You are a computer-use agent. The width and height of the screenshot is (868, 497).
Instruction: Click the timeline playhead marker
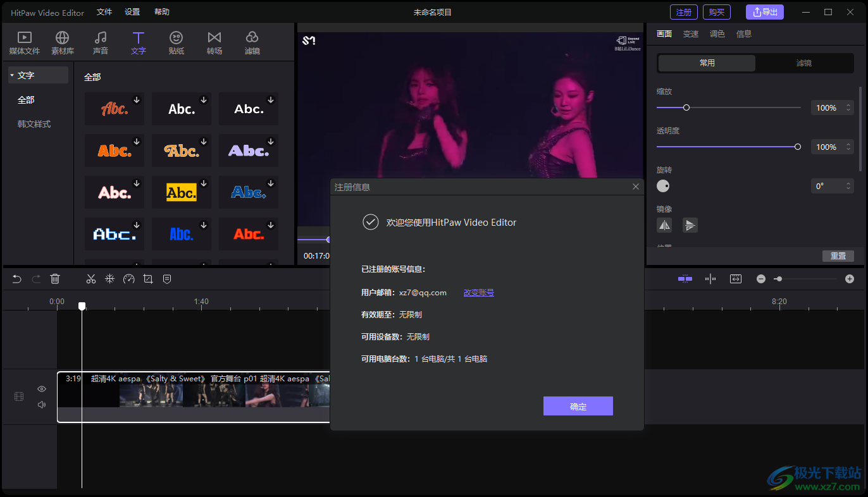82,306
